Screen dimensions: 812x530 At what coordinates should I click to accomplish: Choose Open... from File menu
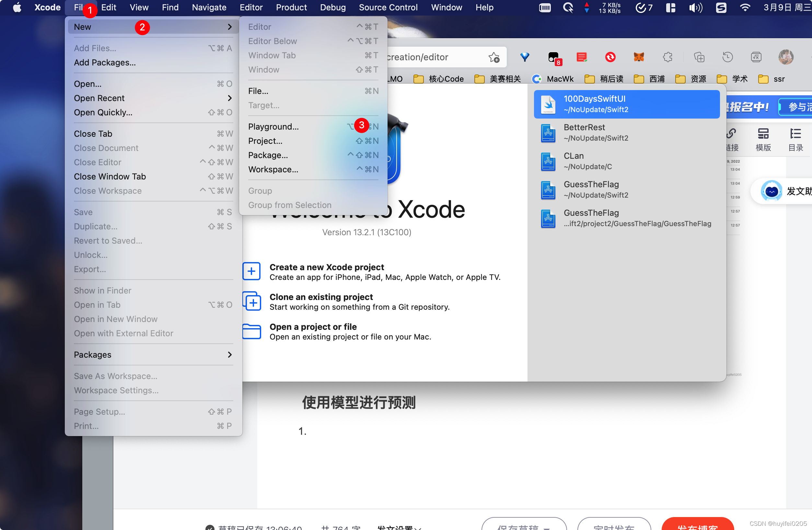click(x=153, y=84)
